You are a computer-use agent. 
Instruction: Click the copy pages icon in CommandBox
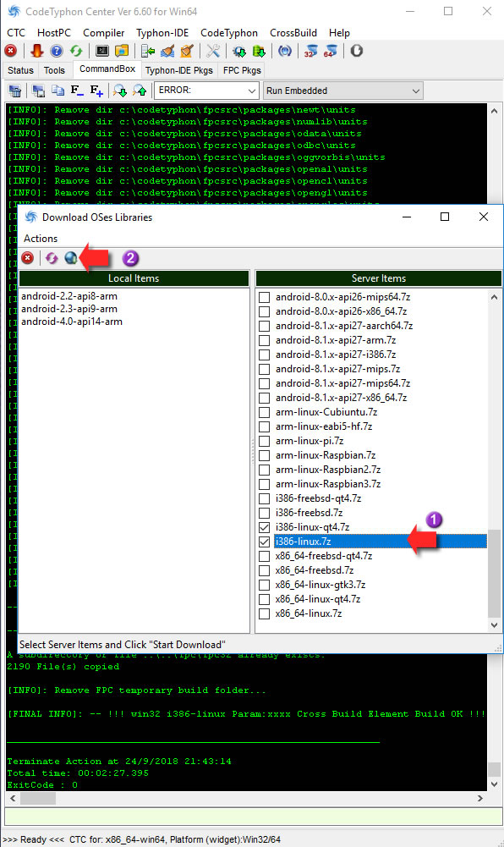pyautogui.click(x=58, y=91)
